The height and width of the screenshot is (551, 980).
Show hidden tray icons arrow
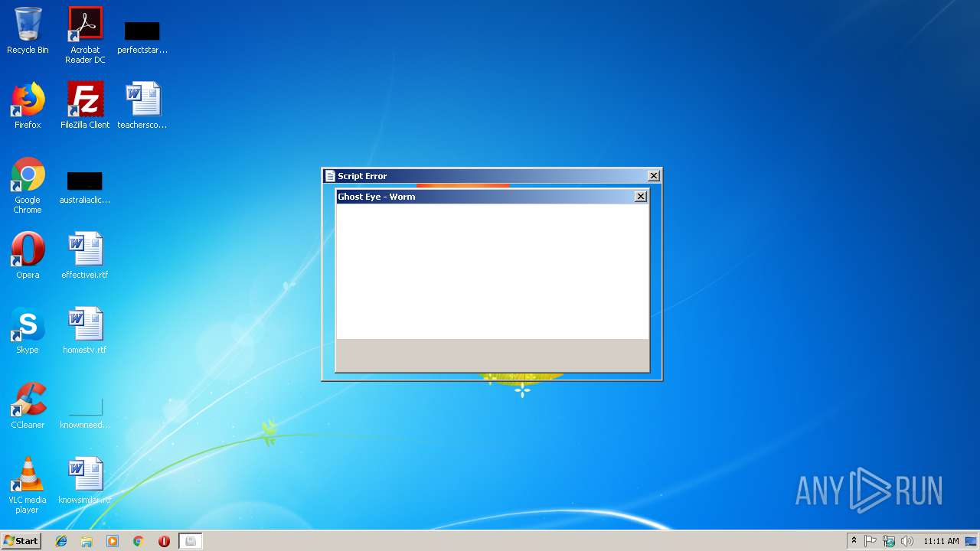click(854, 541)
